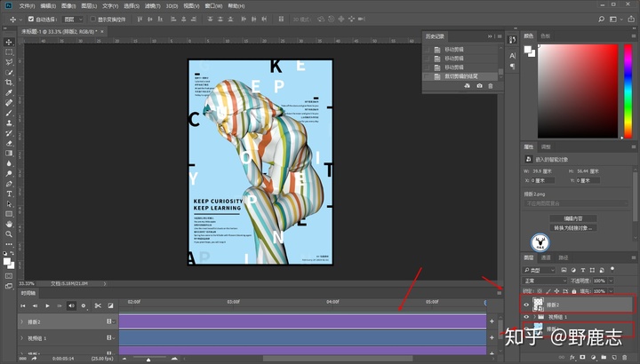Expand the 排版2 timeline track
Screen dimensions: 640x364
click(x=22, y=321)
